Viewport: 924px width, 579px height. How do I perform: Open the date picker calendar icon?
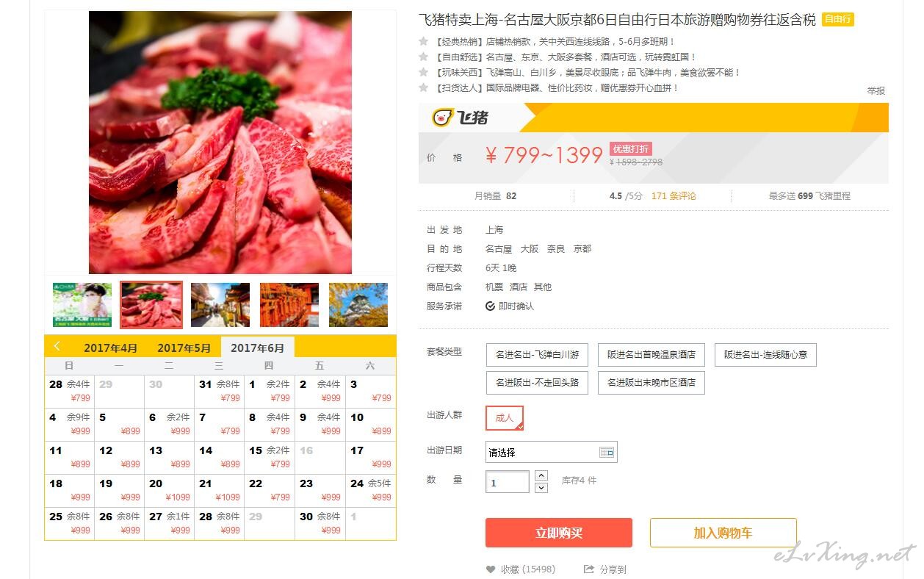click(607, 453)
